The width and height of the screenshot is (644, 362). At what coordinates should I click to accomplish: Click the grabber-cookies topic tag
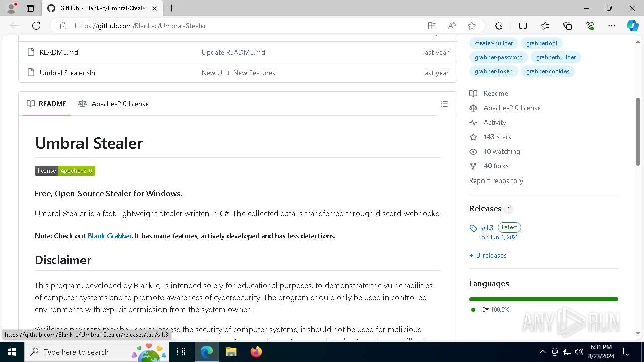(548, 71)
